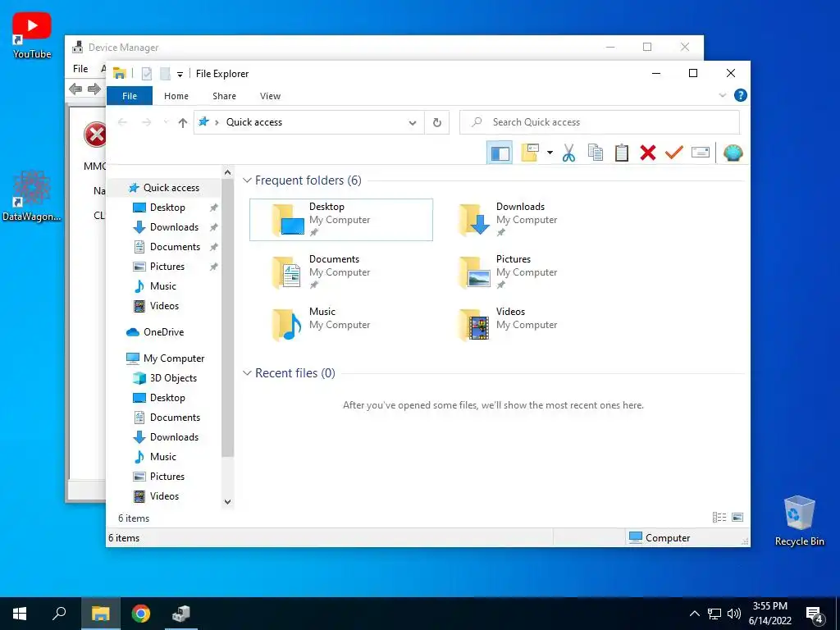This screenshot has height=630, width=840.
Task: Open the Share ribbon tab
Action: click(224, 96)
